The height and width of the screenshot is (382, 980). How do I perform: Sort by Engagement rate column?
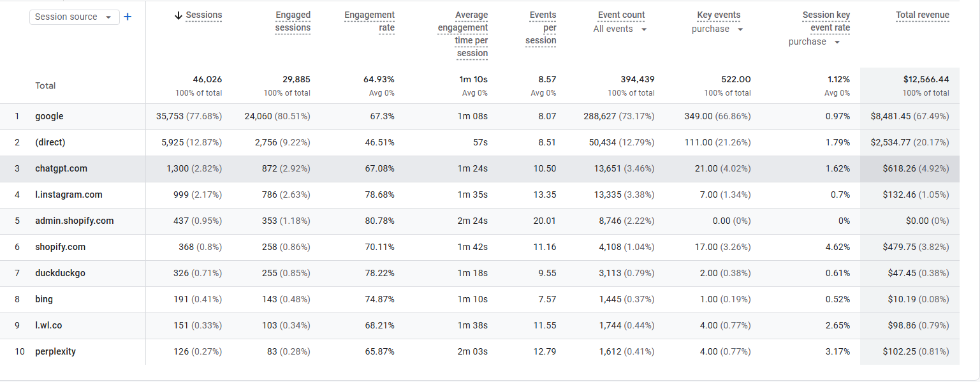pyautogui.click(x=369, y=21)
